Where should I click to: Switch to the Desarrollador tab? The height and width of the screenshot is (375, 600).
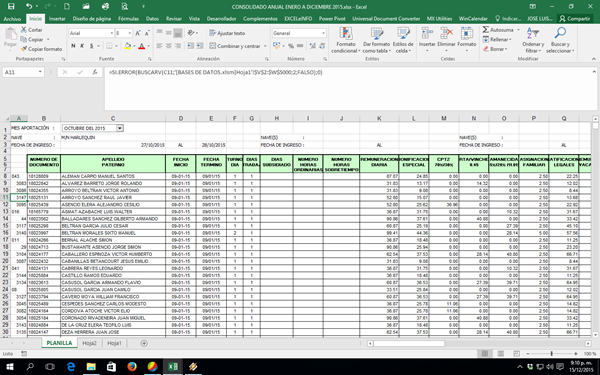(x=221, y=18)
